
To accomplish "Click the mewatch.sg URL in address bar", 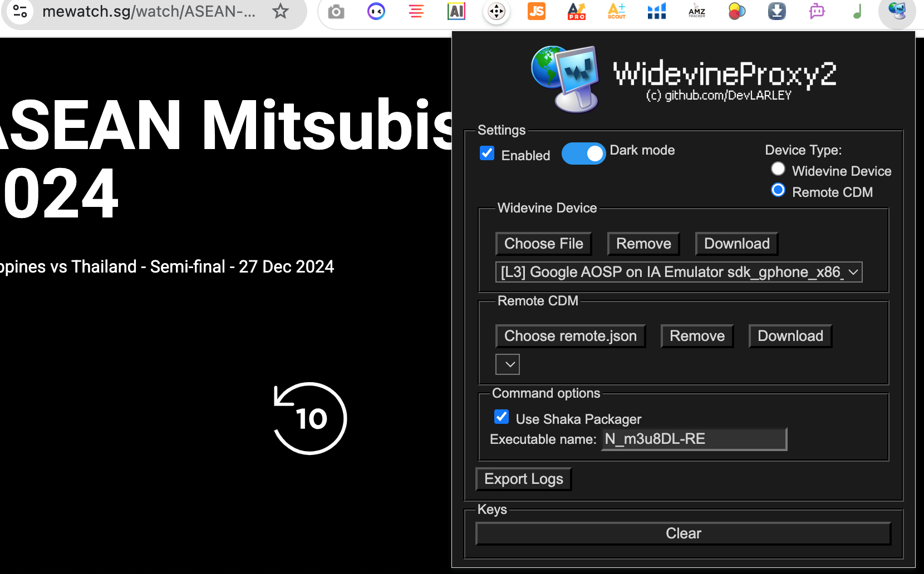I will click(x=149, y=11).
